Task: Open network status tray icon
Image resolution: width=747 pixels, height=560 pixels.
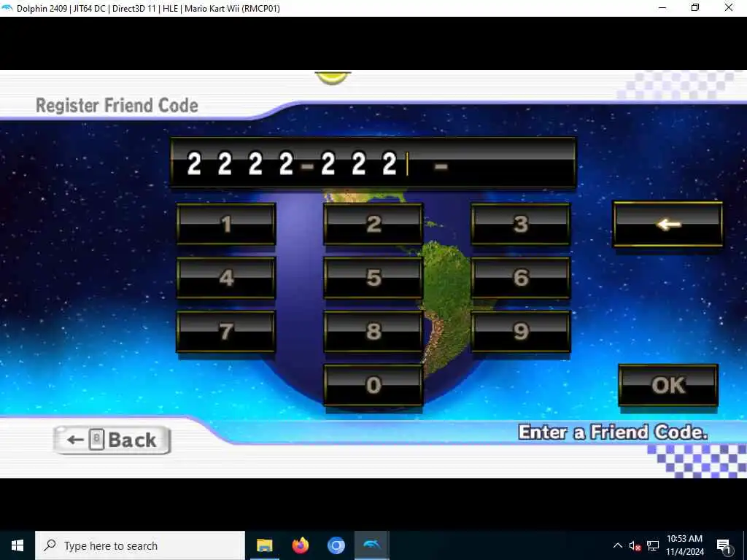Action: (x=653, y=545)
